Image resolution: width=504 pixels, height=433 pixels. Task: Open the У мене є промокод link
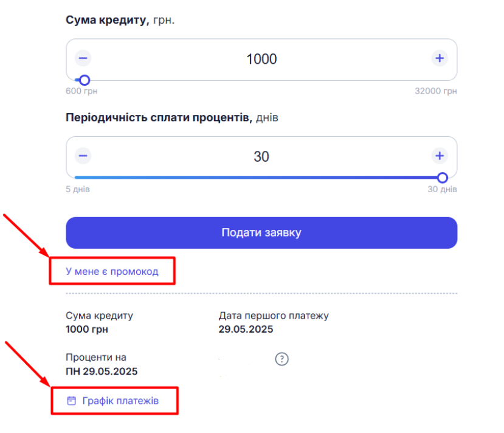click(112, 272)
